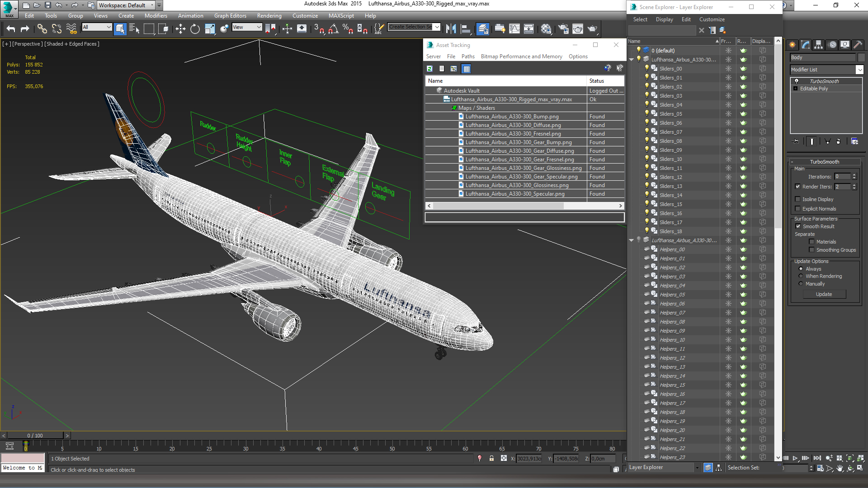Activate the Select Object tool
Screen dimensions: 868x488
(x=120, y=29)
